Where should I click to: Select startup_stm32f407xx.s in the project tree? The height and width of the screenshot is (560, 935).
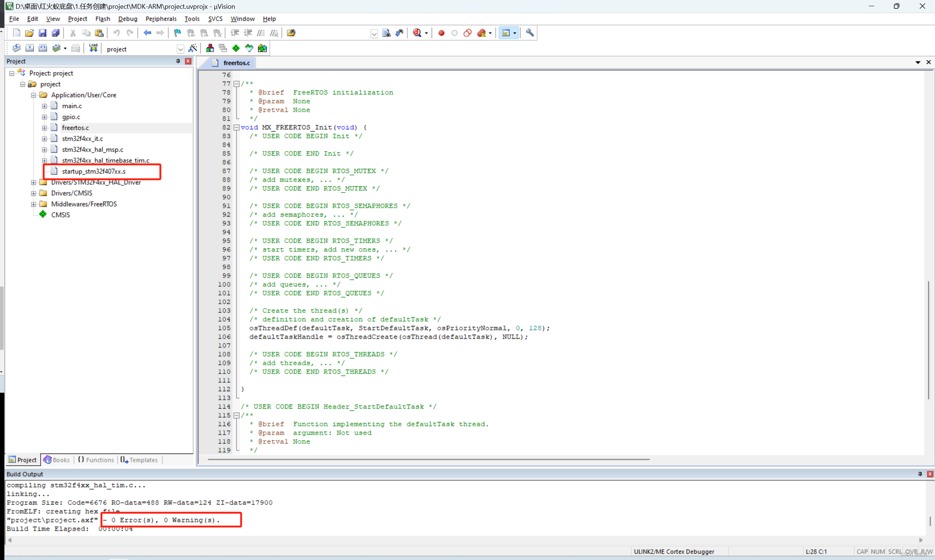pyautogui.click(x=94, y=171)
